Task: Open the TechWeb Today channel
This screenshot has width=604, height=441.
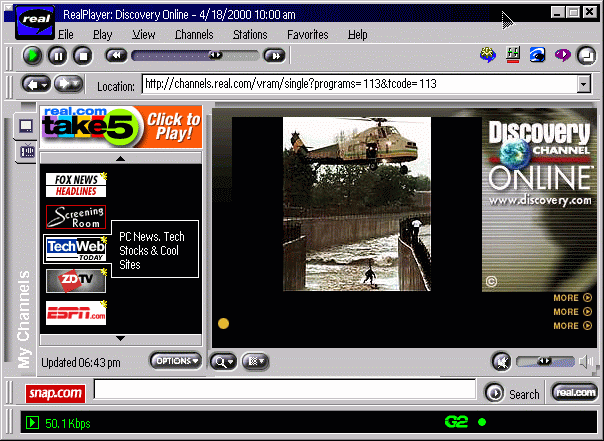Action: point(76,249)
